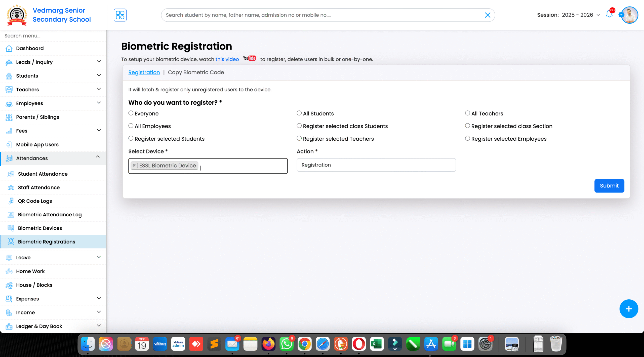The width and height of the screenshot is (644, 357).
Task: Collapse the Attendances menu section
Action: [98, 157]
